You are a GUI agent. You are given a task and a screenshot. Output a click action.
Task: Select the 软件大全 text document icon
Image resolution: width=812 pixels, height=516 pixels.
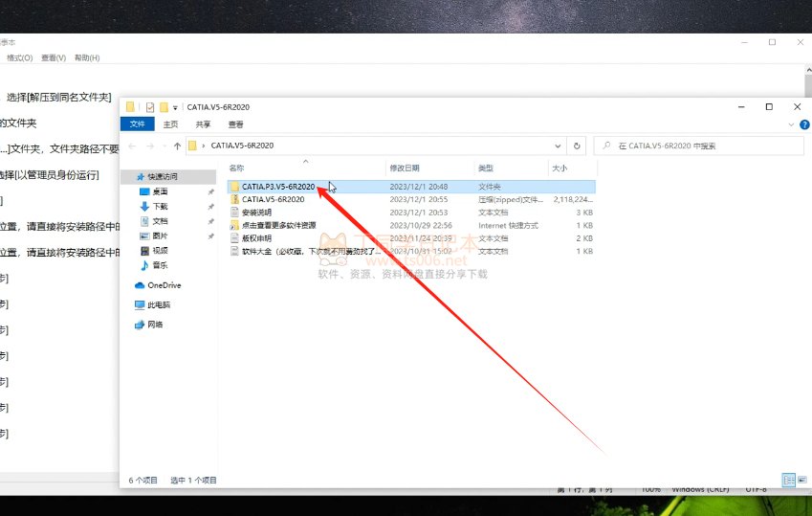click(234, 252)
